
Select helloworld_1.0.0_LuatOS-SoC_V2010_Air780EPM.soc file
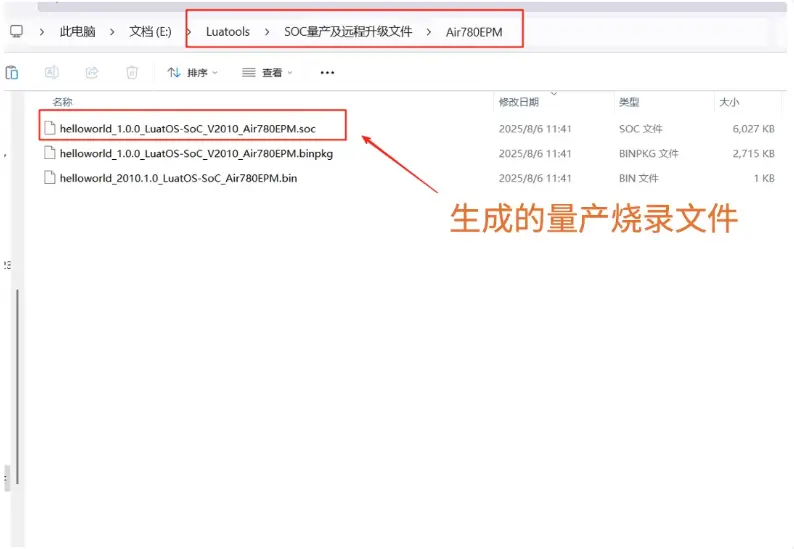pyautogui.click(x=187, y=129)
